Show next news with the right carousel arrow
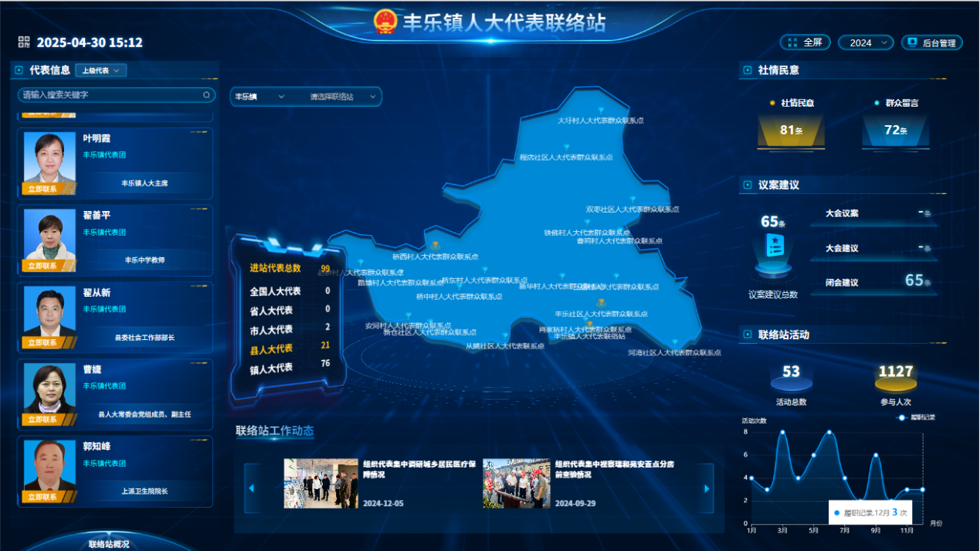This screenshot has height=551, width=980. click(707, 488)
